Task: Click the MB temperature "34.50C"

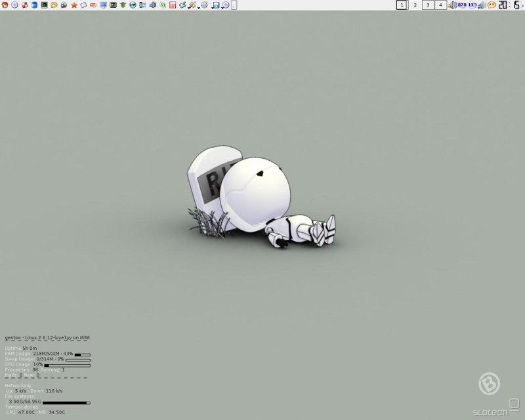Action: [57, 412]
